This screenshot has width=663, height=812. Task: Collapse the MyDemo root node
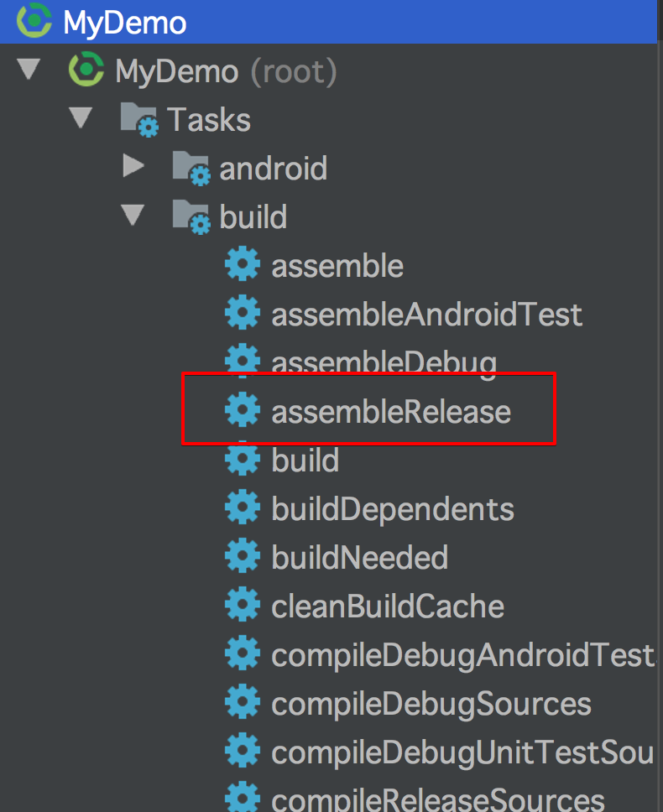(29, 70)
